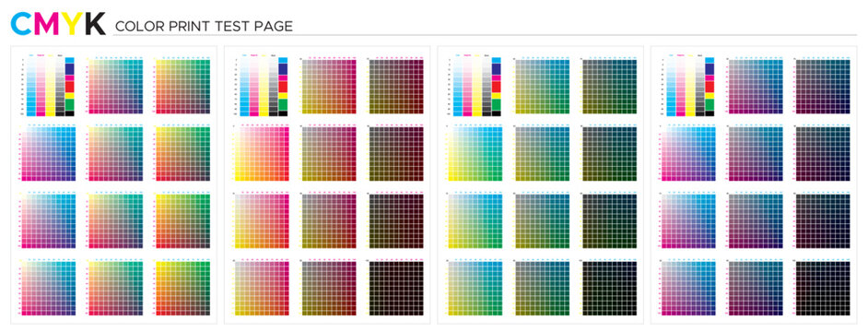The height and width of the screenshot is (332, 868).
Task: Pick the solid green swatch on the leftmost page
Action: click(x=69, y=104)
